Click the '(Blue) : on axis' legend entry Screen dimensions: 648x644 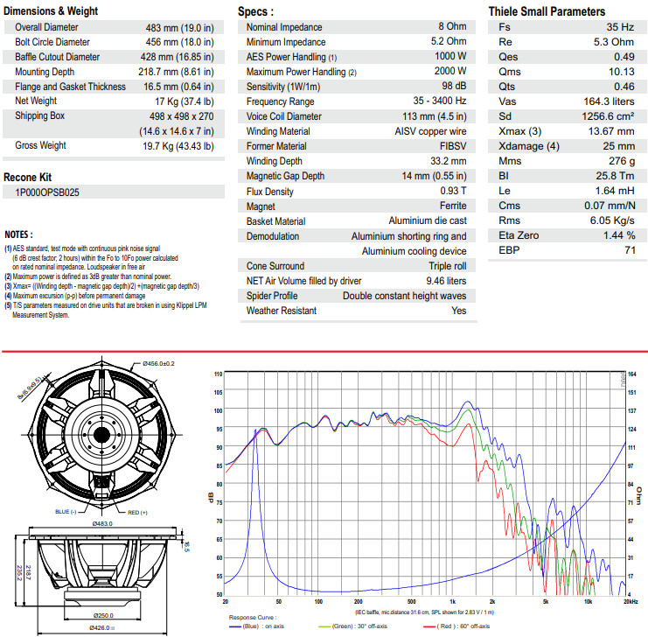[256, 626]
